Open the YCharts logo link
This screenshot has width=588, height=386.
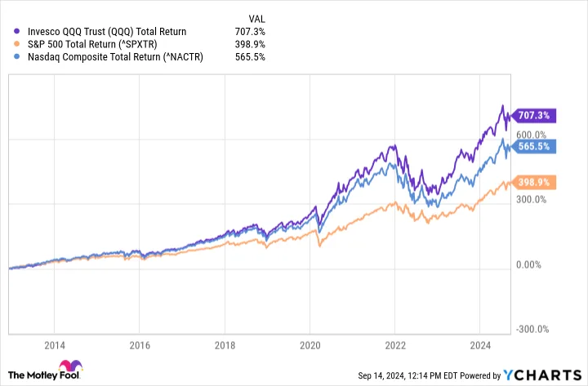(x=542, y=375)
